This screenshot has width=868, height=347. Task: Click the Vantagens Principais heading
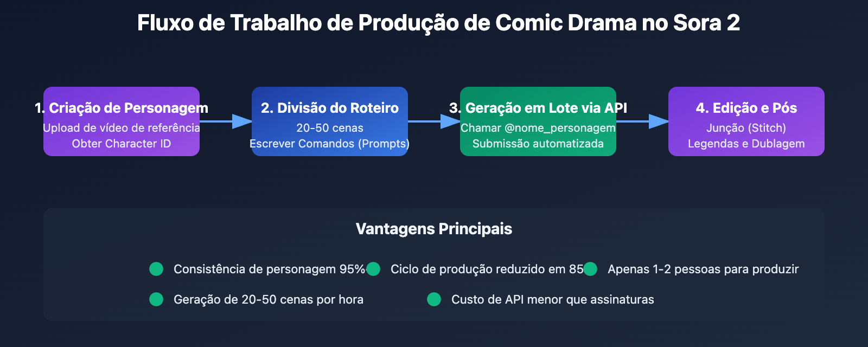[x=434, y=229]
